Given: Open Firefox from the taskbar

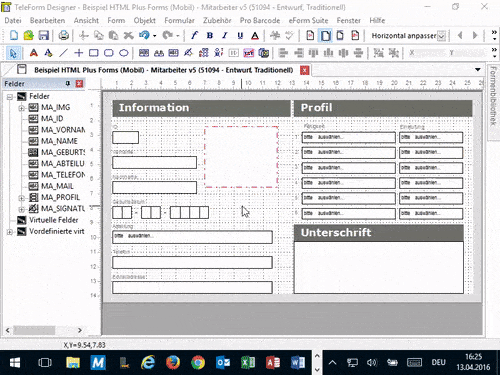Looking at the screenshot, I should click(173, 363).
